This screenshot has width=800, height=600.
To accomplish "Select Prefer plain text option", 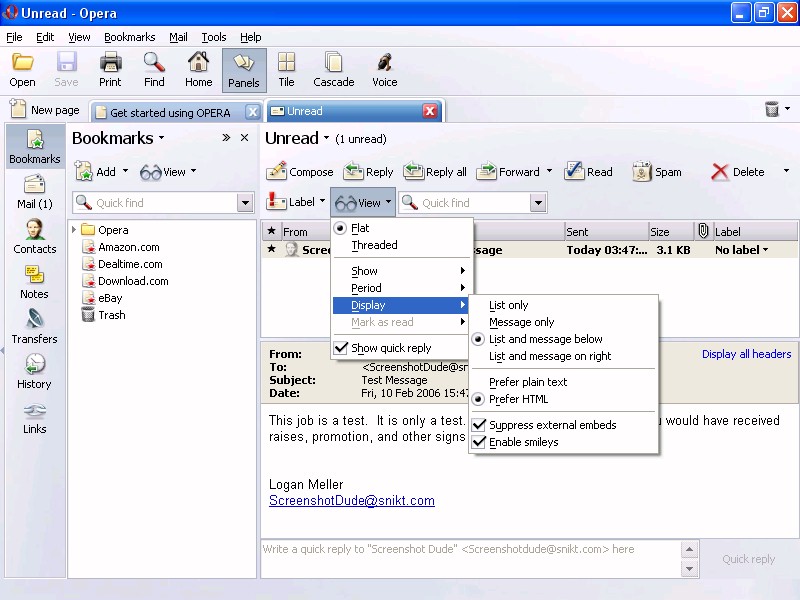I will click(x=528, y=382).
